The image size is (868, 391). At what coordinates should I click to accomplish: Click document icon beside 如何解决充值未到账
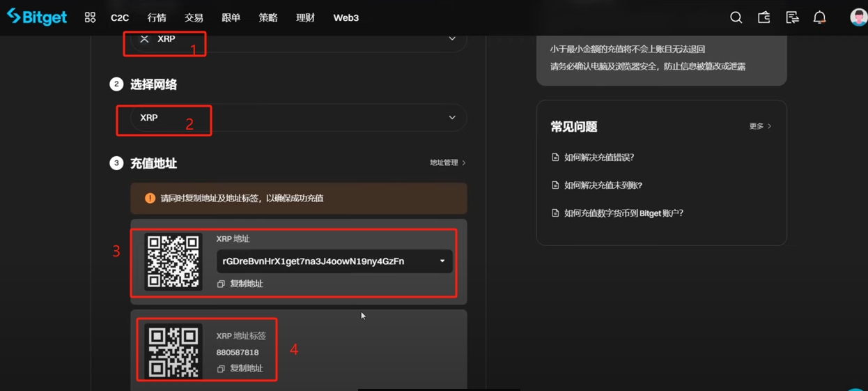555,185
